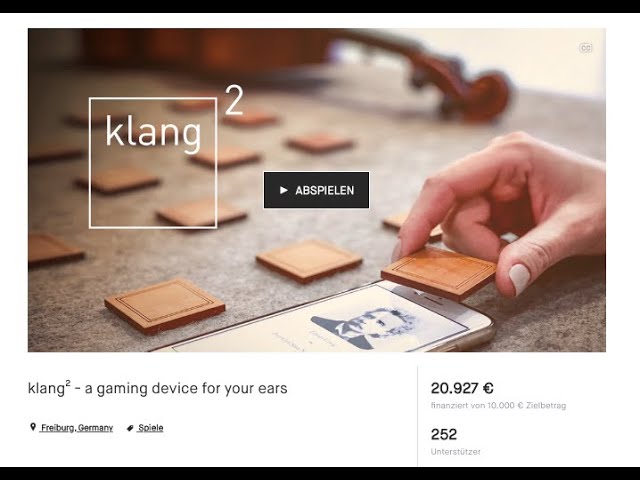Click the 252 backers count
Viewport: 640px width, 480px height.
444,434
